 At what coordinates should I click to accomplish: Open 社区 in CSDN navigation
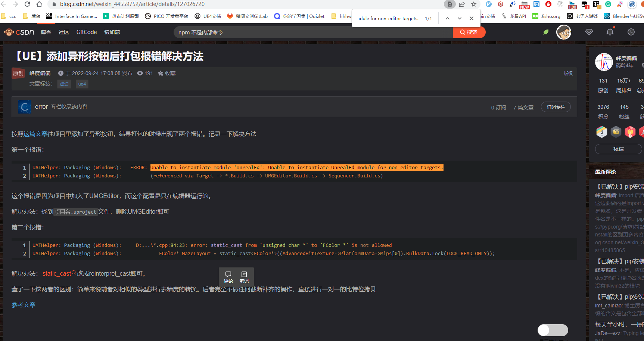[x=64, y=32]
